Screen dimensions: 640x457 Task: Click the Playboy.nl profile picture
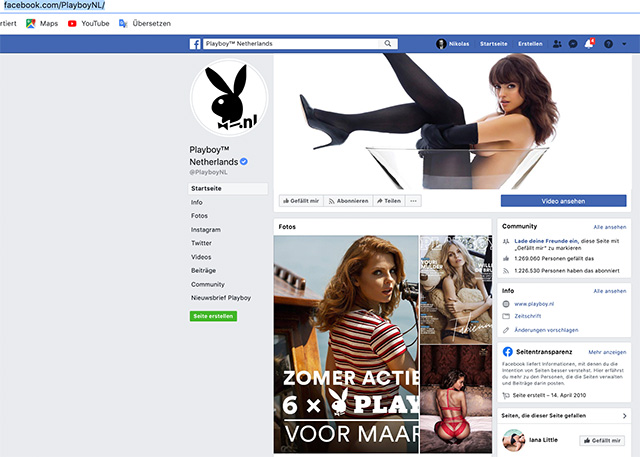coord(229,98)
